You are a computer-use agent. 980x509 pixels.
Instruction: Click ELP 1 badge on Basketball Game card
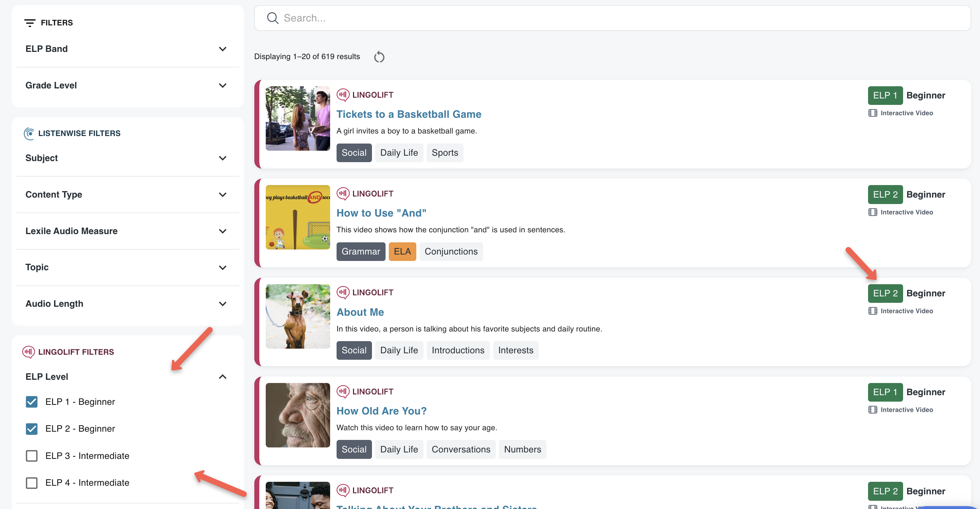tap(885, 95)
